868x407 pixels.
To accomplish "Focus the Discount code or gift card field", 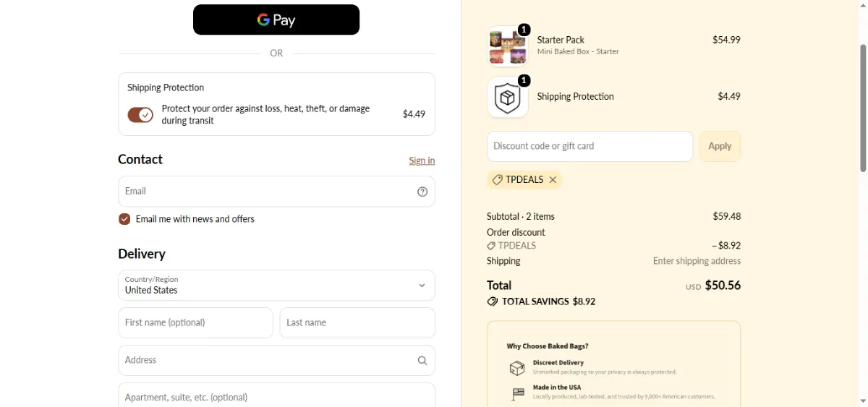I will (x=590, y=146).
